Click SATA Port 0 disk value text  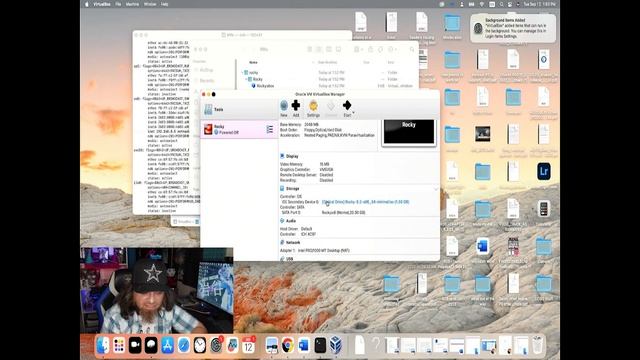(343, 213)
